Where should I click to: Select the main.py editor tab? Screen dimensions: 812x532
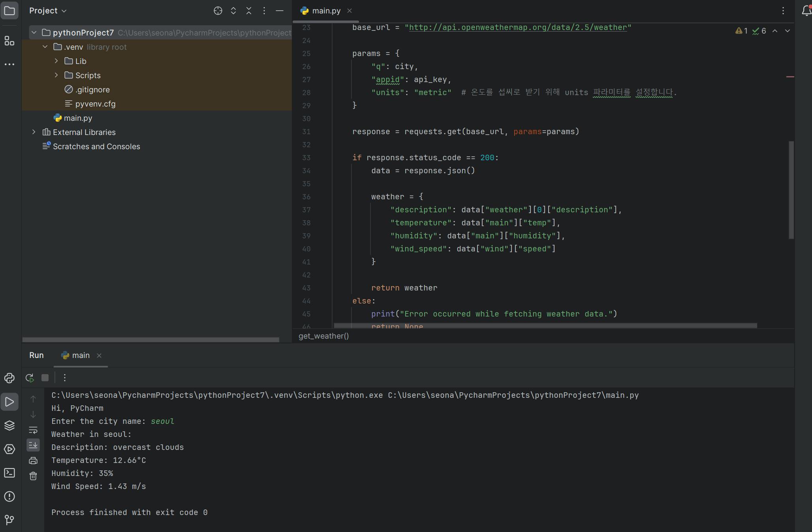pyautogui.click(x=326, y=11)
